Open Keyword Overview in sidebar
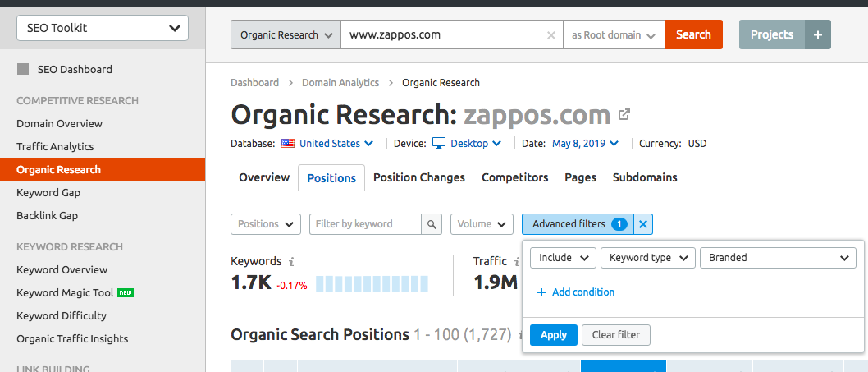 click(x=62, y=269)
